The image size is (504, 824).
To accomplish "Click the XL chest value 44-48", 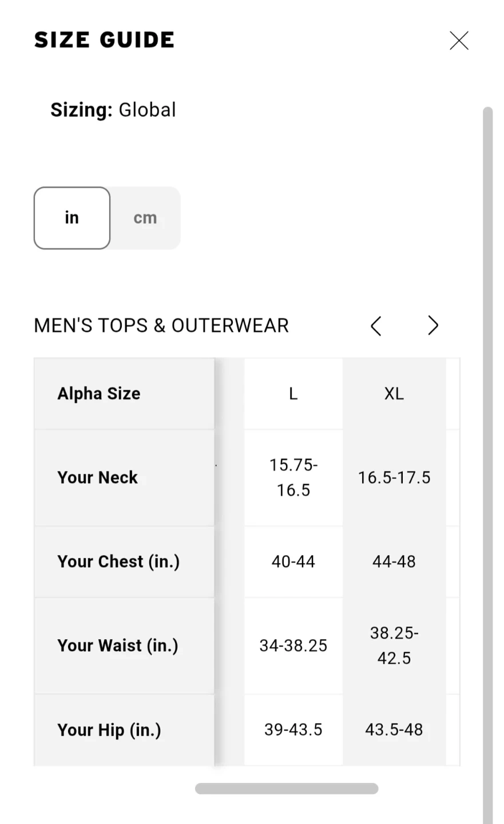I will point(394,561).
